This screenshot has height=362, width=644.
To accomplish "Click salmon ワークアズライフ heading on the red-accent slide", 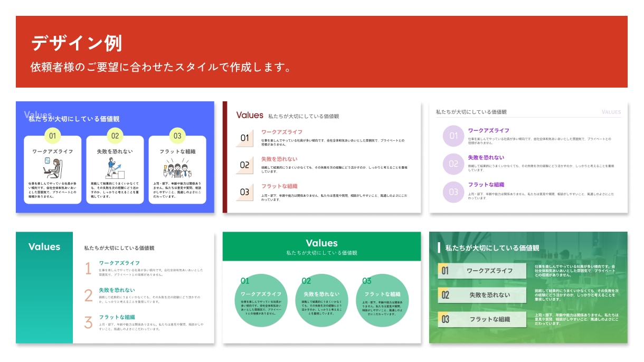I will tap(282, 132).
